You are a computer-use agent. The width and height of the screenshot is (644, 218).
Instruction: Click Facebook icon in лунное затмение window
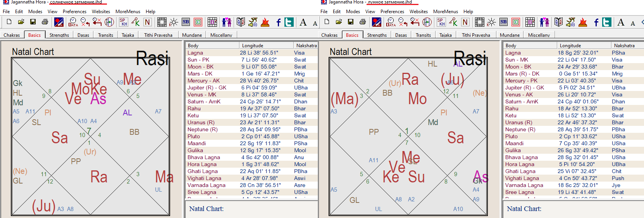[x=596, y=22]
